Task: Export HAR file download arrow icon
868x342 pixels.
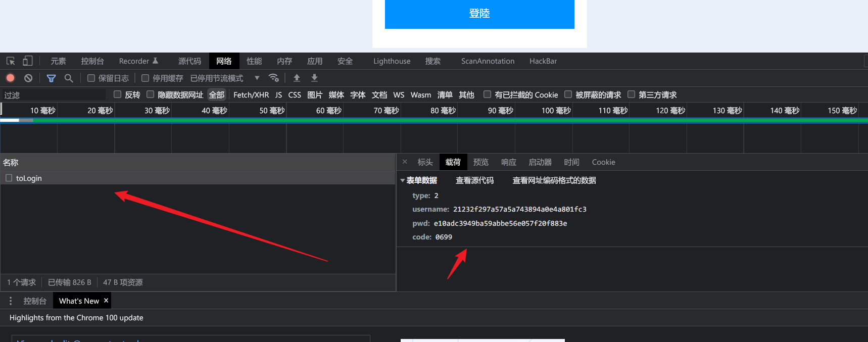Action: (x=314, y=78)
